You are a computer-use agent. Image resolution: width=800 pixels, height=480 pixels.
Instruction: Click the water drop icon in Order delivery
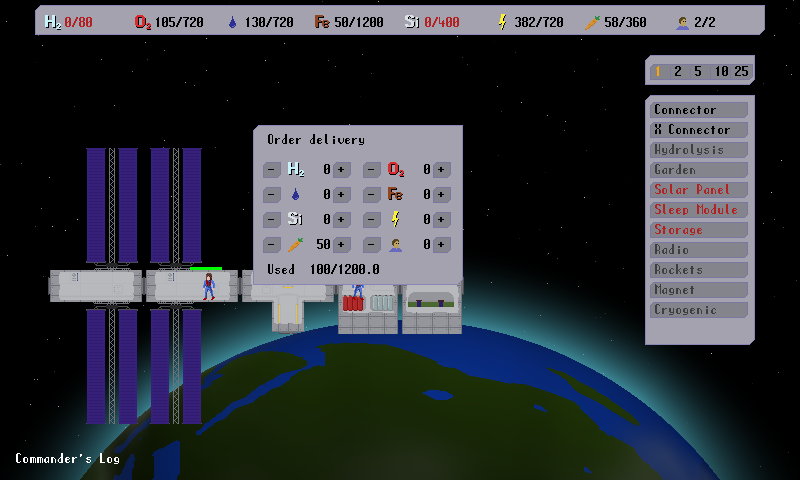click(295, 194)
